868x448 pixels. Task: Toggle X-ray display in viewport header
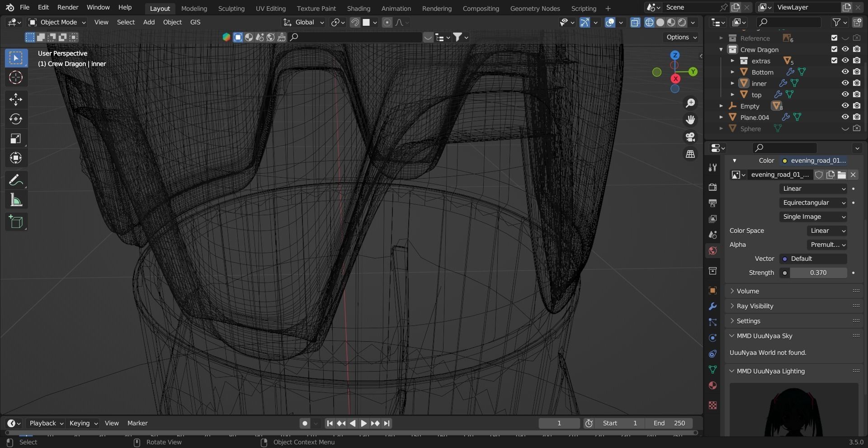[x=635, y=22]
